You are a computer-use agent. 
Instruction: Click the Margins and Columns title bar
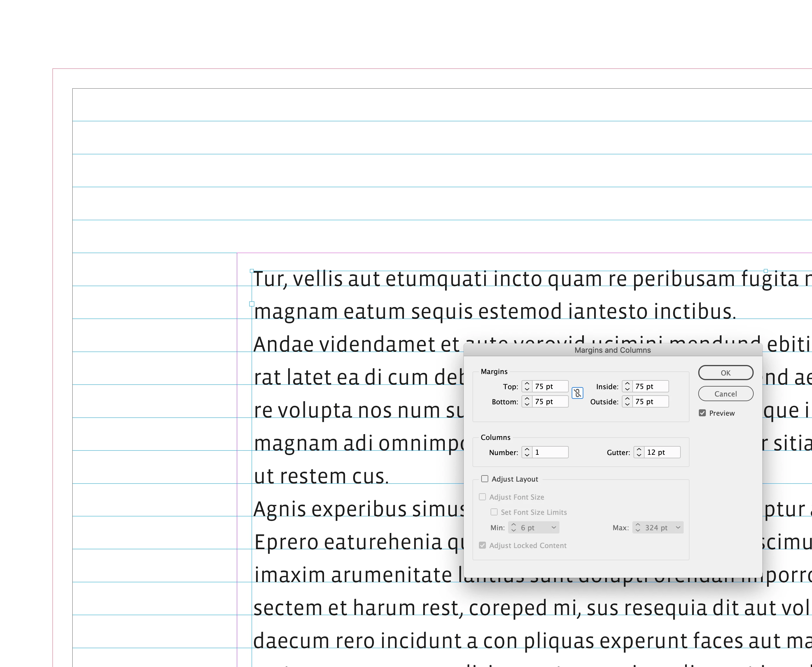click(612, 350)
